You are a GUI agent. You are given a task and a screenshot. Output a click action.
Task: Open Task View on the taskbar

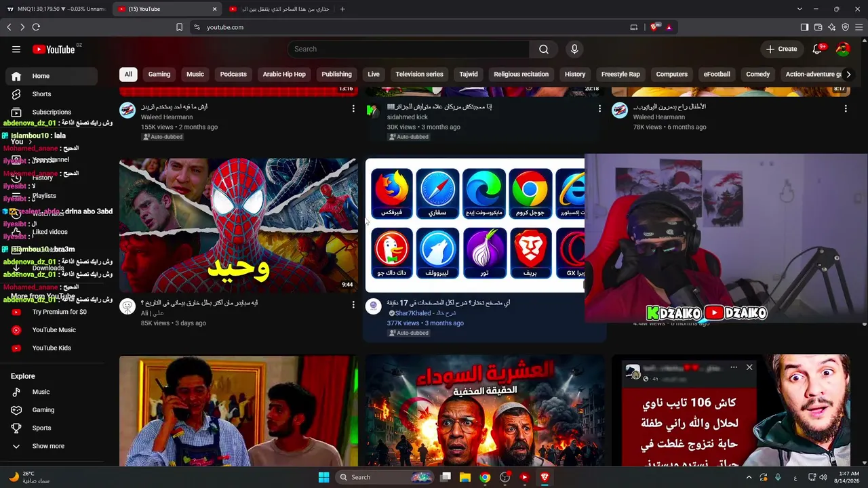[x=446, y=477]
